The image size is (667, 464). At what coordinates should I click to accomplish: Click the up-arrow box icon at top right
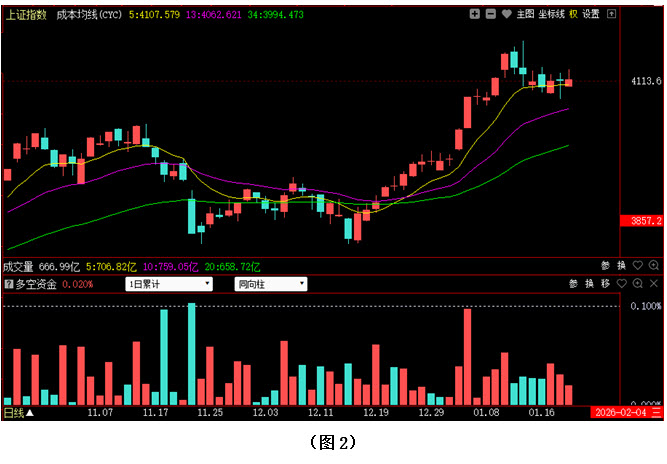click(x=612, y=14)
